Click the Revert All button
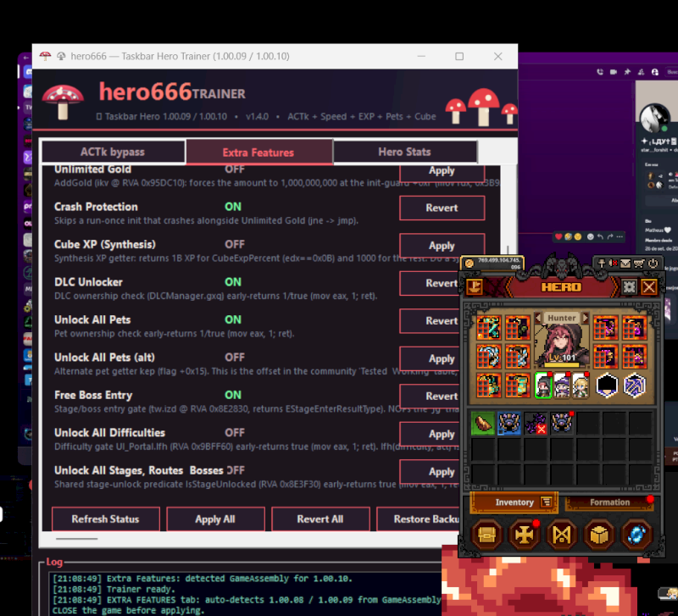 pos(320,519)
